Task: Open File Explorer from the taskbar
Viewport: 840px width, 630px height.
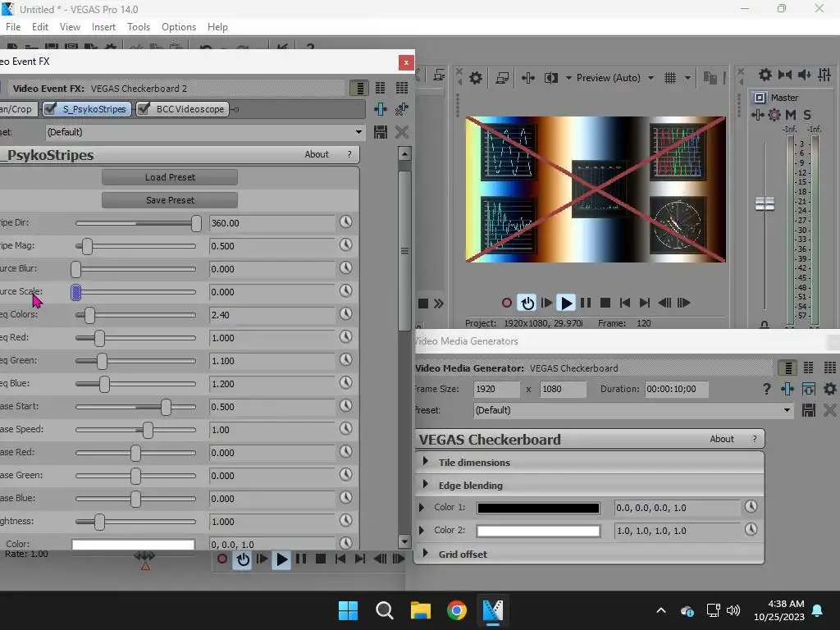Action: [421, 610]
